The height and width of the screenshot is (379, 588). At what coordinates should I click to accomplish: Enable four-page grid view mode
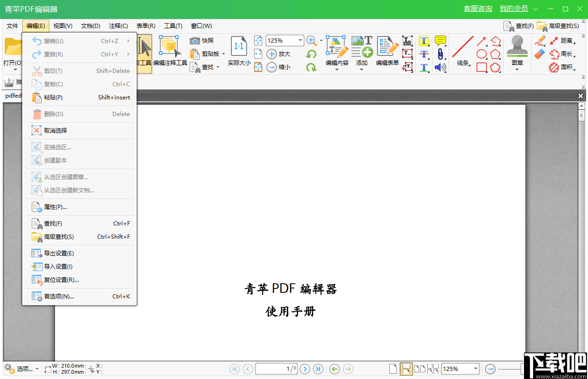(x=433, y=369)
